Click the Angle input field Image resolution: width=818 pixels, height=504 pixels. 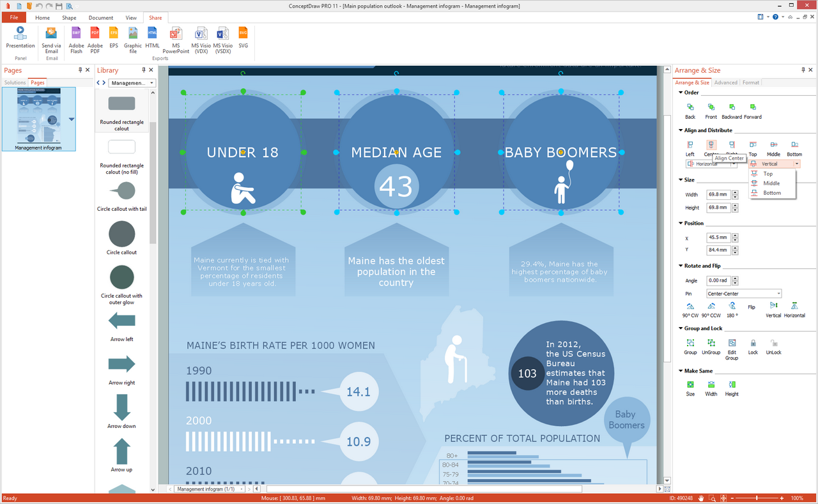(x=718, y=280)
